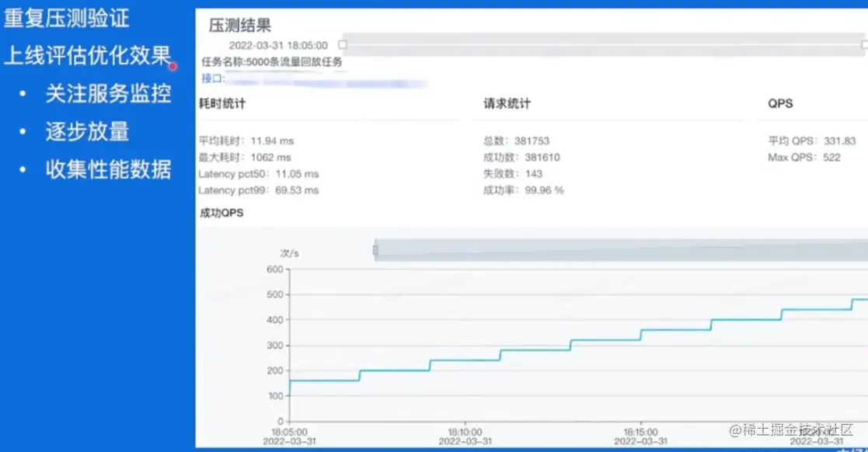This screenshot has height=452, width=868.
Task: Click the slide title 重复压测验证
Action: click(66, 19)
